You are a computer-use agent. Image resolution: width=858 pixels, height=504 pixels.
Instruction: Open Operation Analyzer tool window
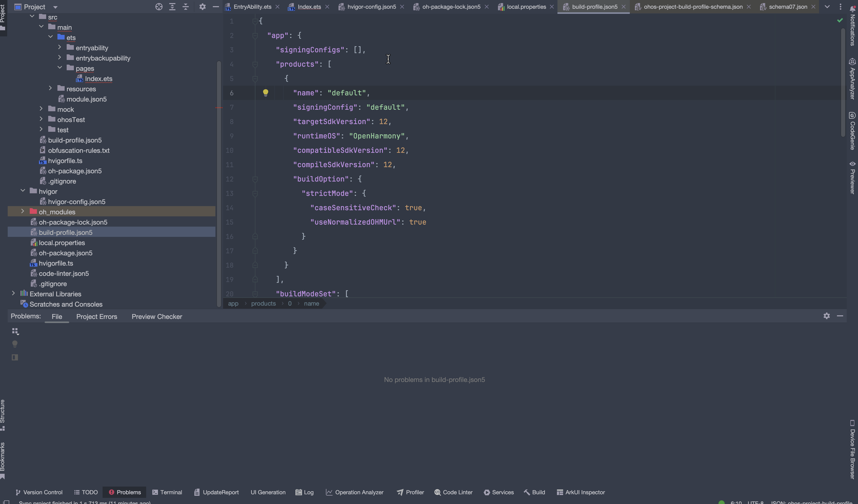pos(354,492)
